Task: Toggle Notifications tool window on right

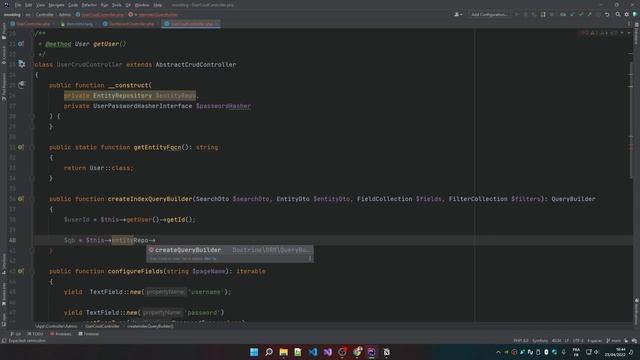Action: coord(636,311)
